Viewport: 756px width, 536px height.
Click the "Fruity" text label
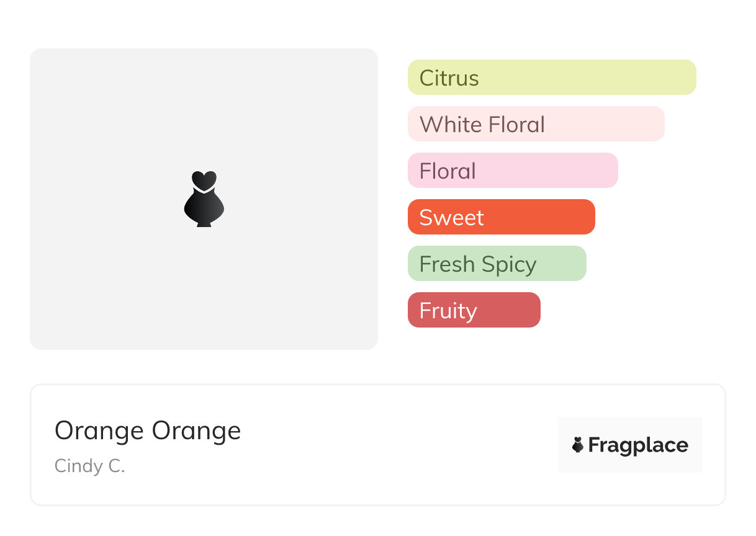(x=448, y=311)
